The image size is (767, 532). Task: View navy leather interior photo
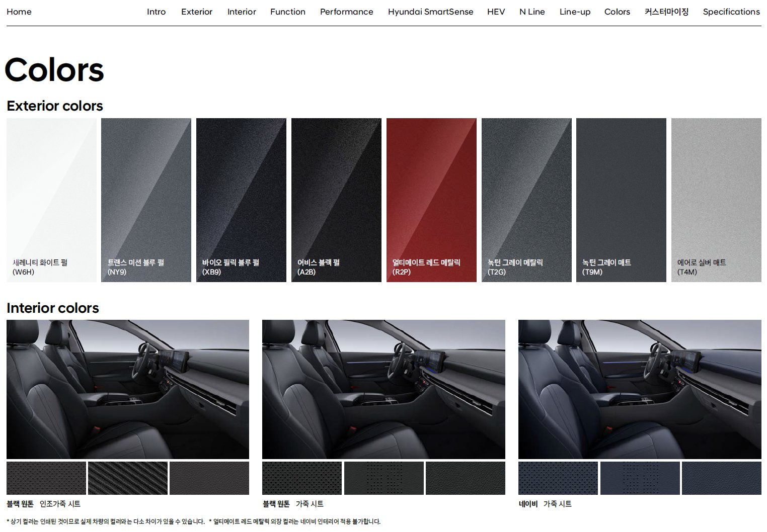(x=640, y=389)
